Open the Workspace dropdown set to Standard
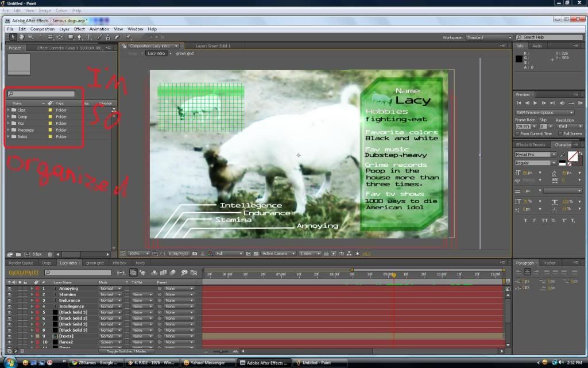This screenshot has height=368, width=588. [488, 37]
